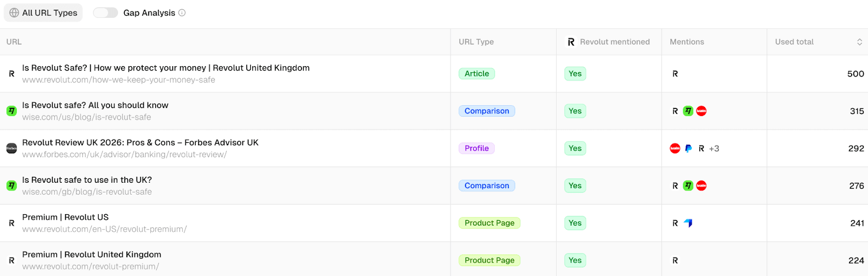Open the Revolut Review UK 2026 Forbes Advisor title
This screenshot has width=868, height=276.
pyautogui.click(x=141, y=143)
